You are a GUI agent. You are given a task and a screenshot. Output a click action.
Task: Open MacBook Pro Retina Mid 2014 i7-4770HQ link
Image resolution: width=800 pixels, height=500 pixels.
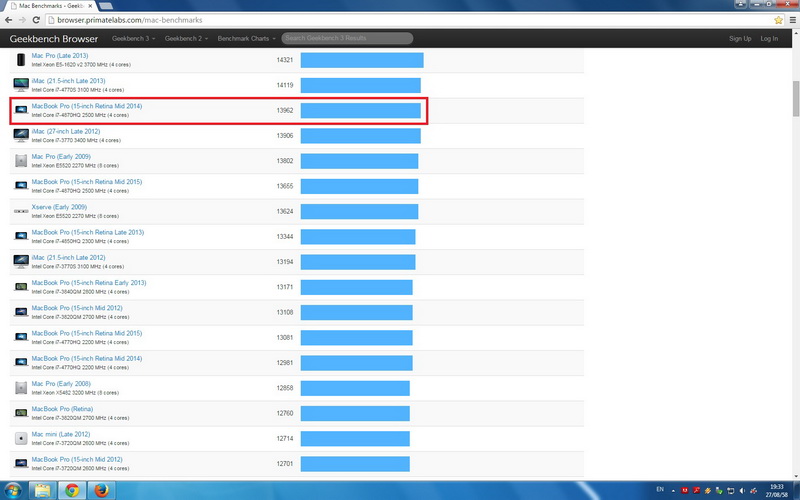pos(87,358)
